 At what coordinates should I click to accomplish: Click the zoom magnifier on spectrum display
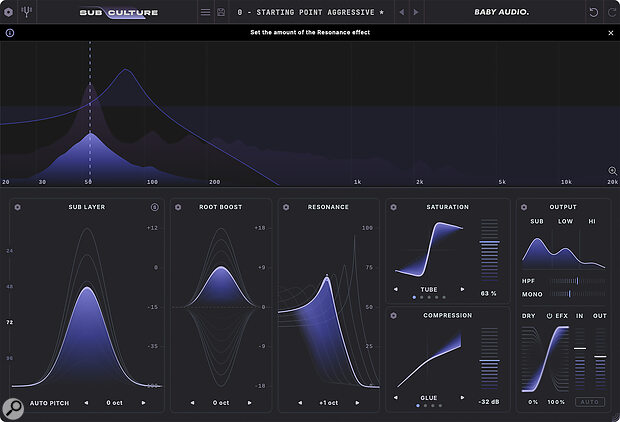(x=612, y=171)
